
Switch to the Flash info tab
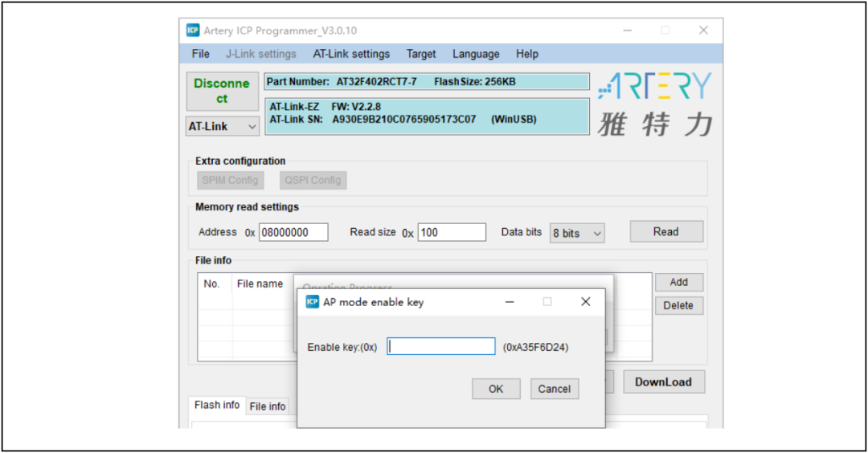[217, 405]
